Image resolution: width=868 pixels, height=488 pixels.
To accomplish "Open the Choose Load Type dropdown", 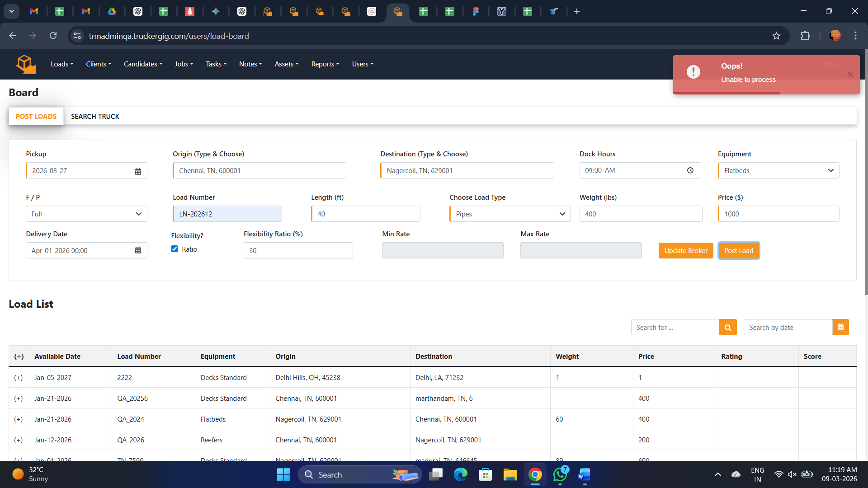I will (x=509, y=214).
